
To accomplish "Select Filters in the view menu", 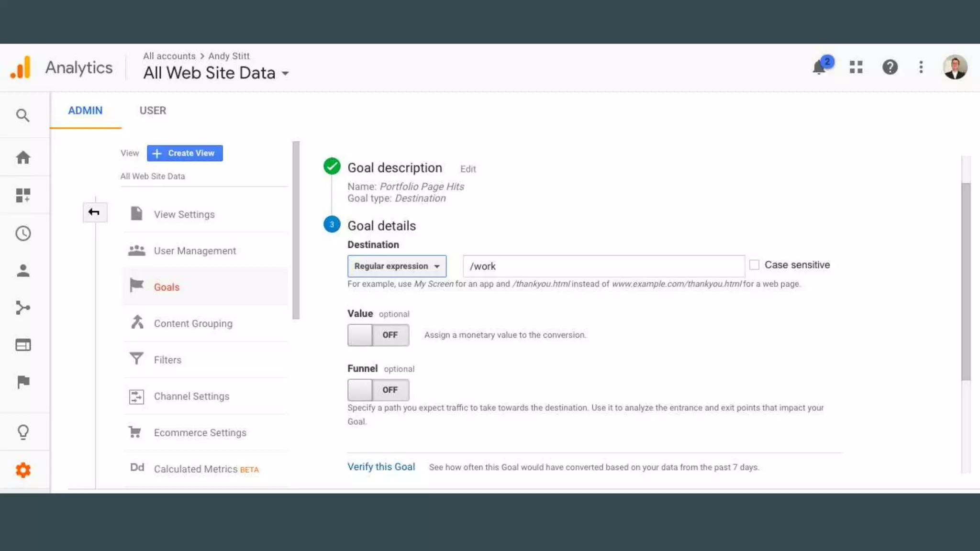I will (x=167, y=360).
